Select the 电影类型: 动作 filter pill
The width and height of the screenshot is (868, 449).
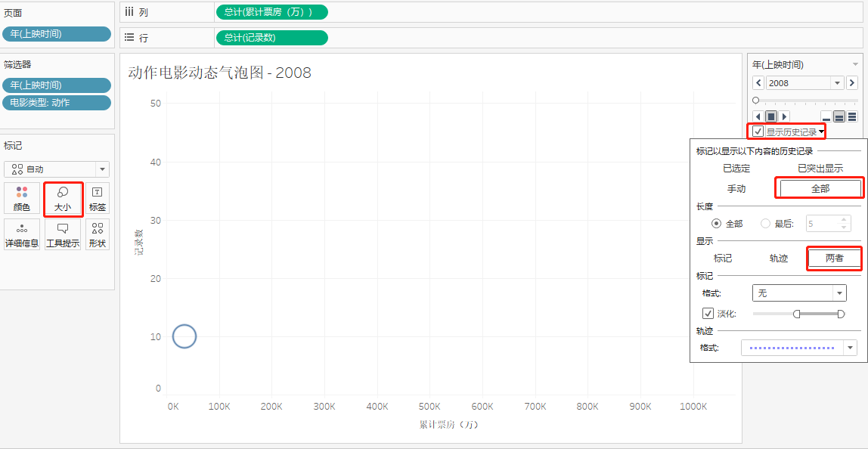coord(57,102)
